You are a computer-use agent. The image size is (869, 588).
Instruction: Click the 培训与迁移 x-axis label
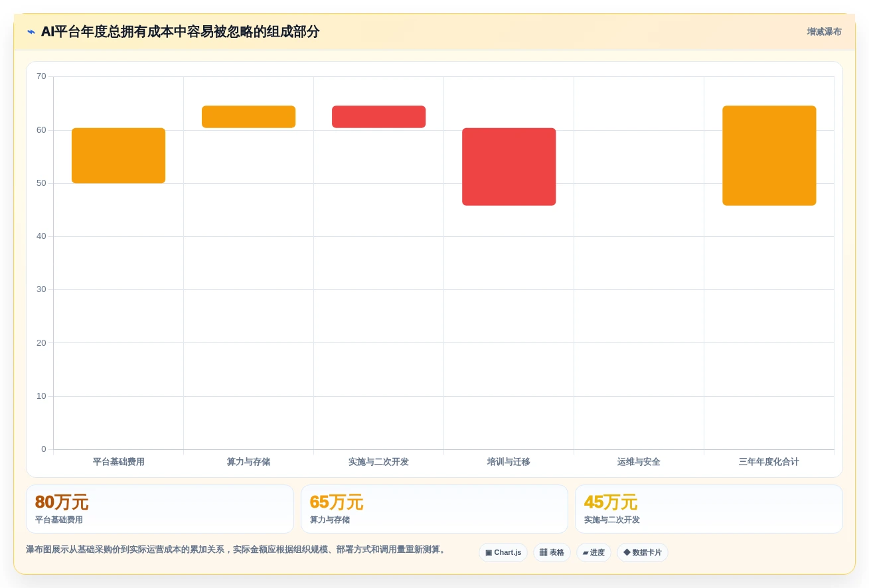coord(509,462)
